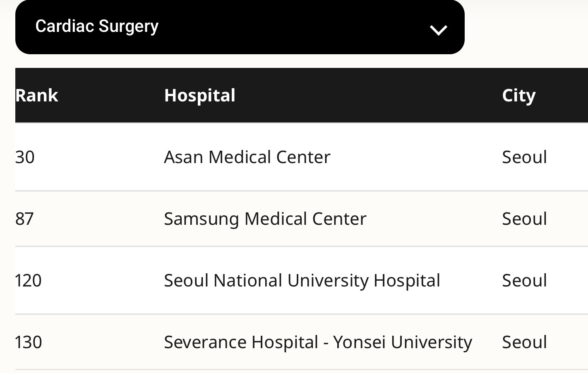Image resolution: width=588 pixels, height=373 pixels.
Task: Click Seoul in the Asan Medical Center row
Action: (x=524, y=157)
